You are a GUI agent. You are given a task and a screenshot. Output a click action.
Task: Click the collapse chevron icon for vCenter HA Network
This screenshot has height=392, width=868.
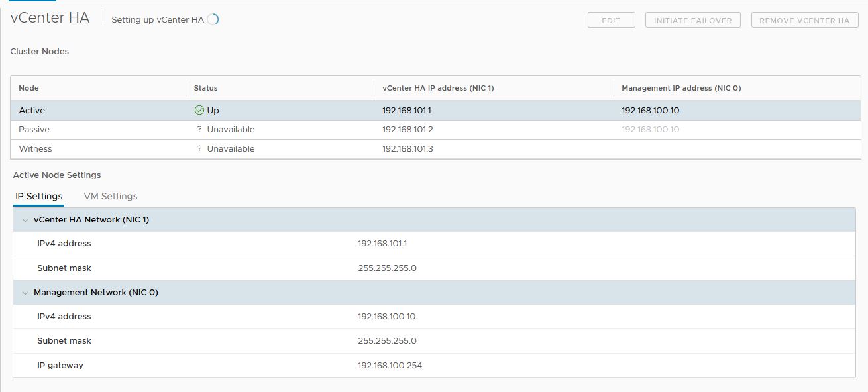[25, 219]
